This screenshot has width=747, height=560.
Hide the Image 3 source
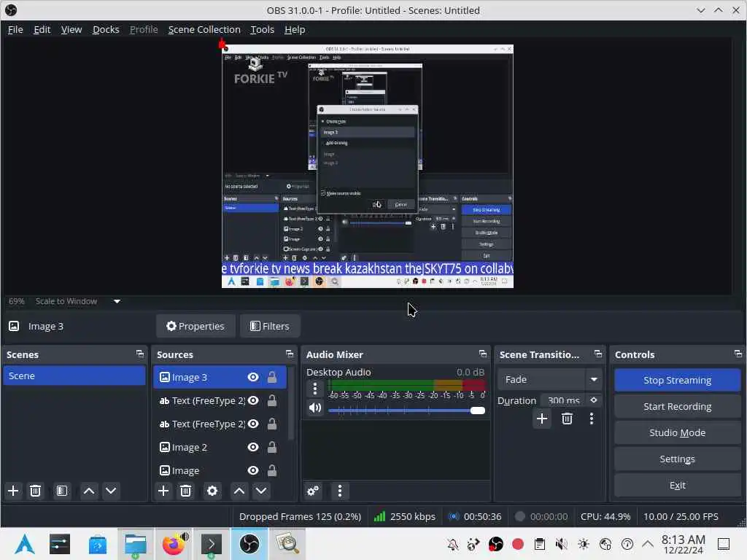click(253, 377)
